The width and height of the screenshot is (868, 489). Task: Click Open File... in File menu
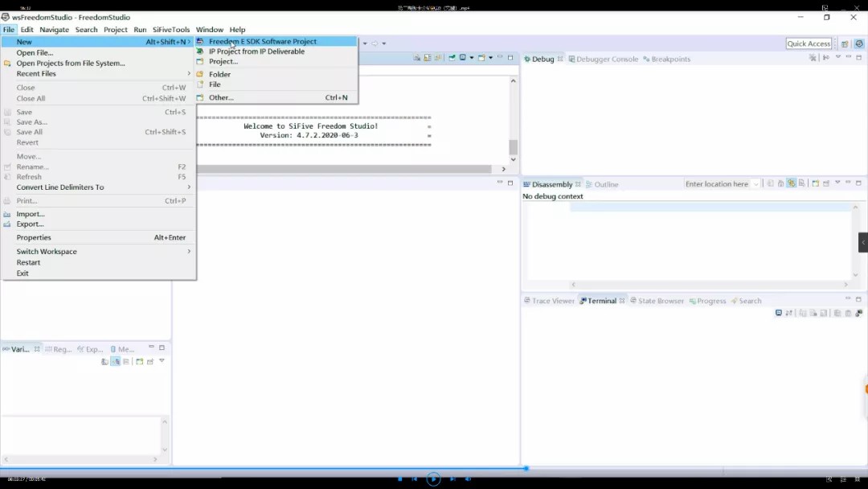[x=98, y=52]
